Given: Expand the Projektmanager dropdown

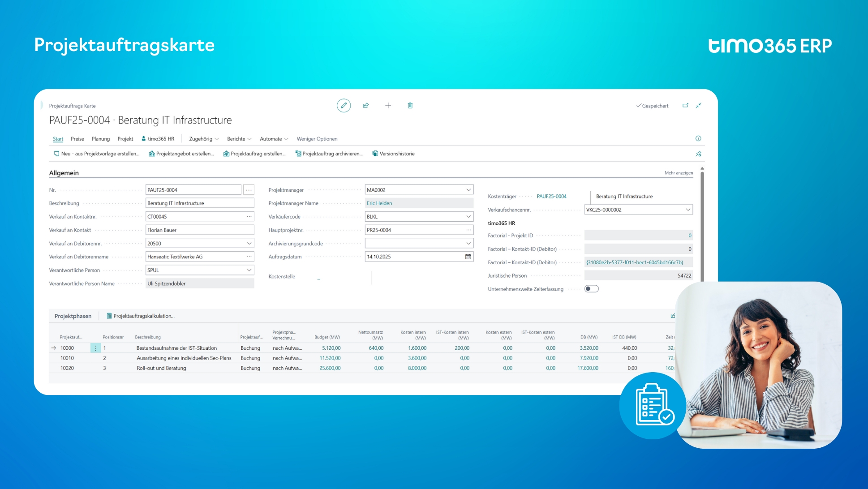Looking at the screenshot, I should (x=468, y=190).
